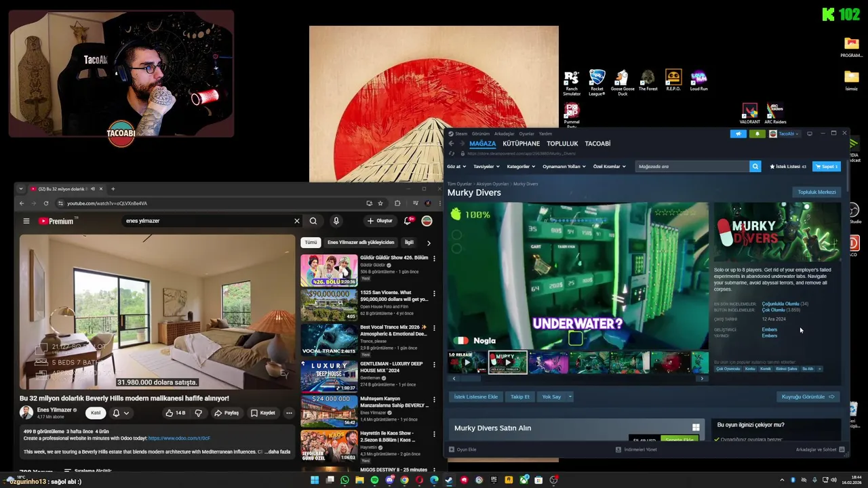868x488 pixels.
Task: Click YouTube Oluştur button
Action: [380, 221]
